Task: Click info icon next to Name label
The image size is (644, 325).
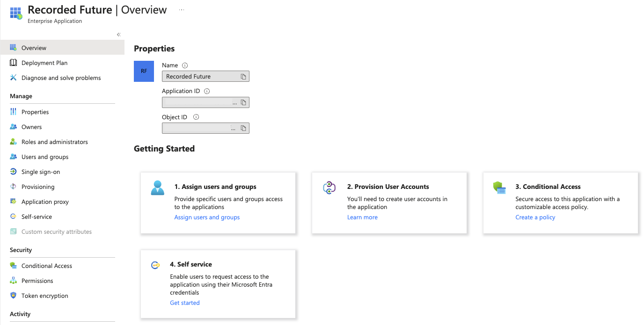Action: click(185, 65)
